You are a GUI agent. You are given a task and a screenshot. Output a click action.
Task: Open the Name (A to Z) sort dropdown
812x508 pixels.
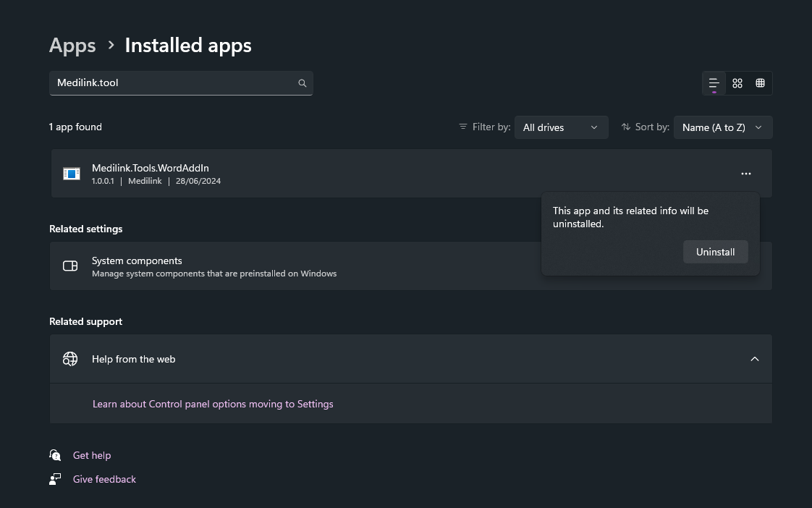pyautogui.click(x=723, y=127)
